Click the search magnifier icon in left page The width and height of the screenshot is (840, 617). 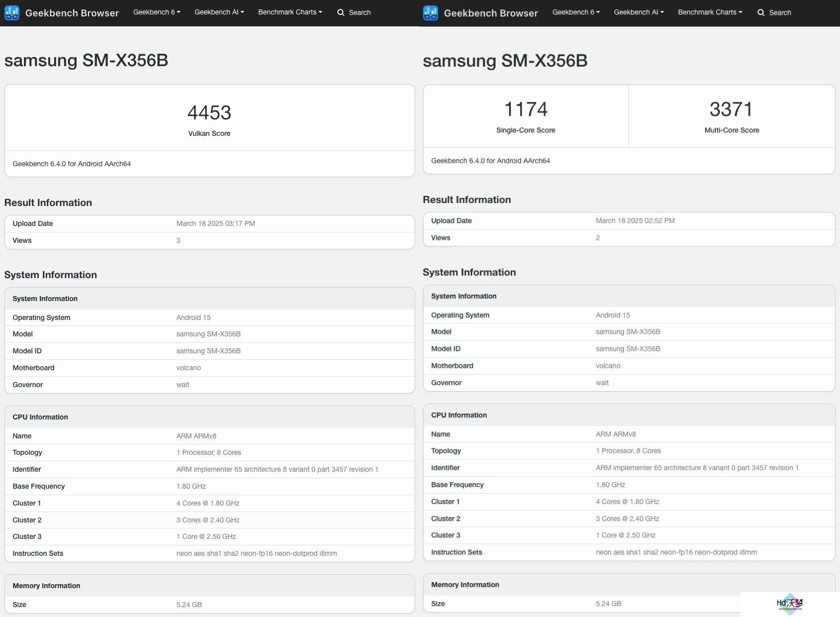point(341,12)
